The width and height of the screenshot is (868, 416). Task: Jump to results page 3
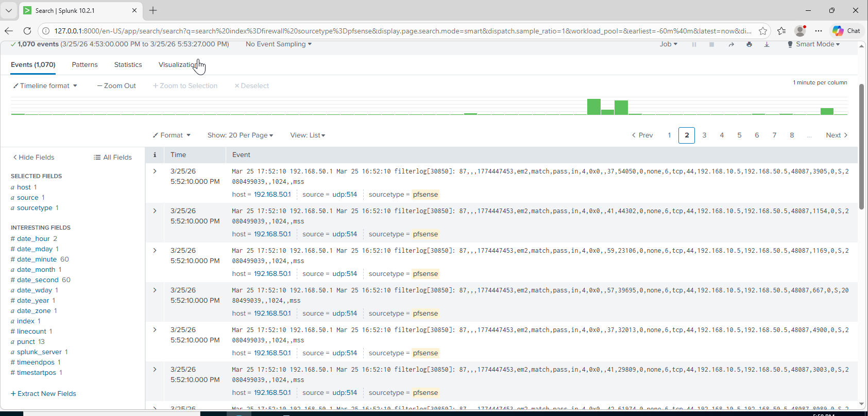[704, 135]
